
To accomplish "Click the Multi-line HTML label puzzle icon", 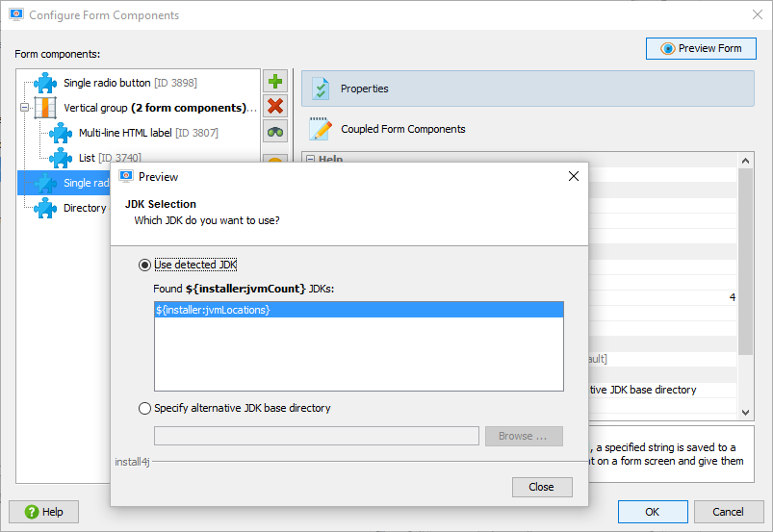I will (61, 133).
